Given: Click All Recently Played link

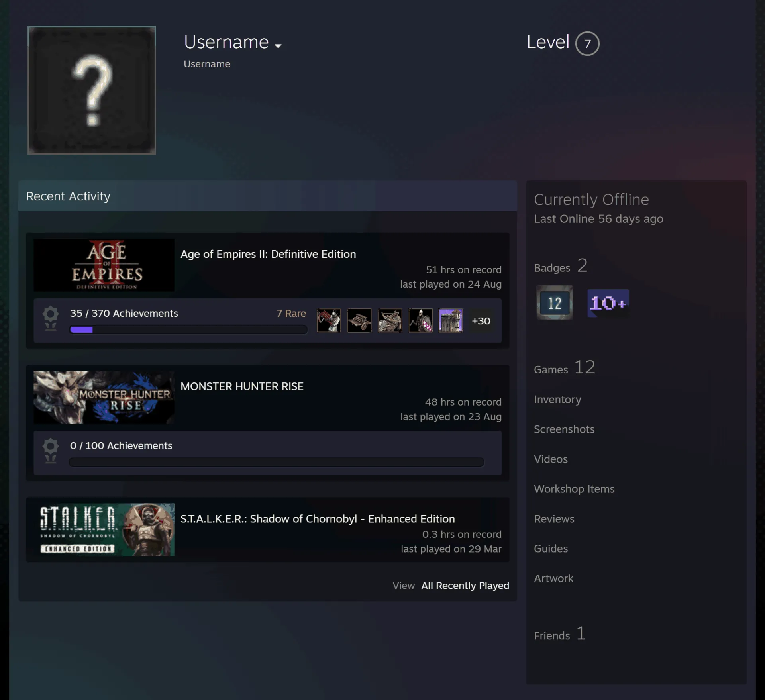Looking at the screenshot, I should [x=465, y=586].
